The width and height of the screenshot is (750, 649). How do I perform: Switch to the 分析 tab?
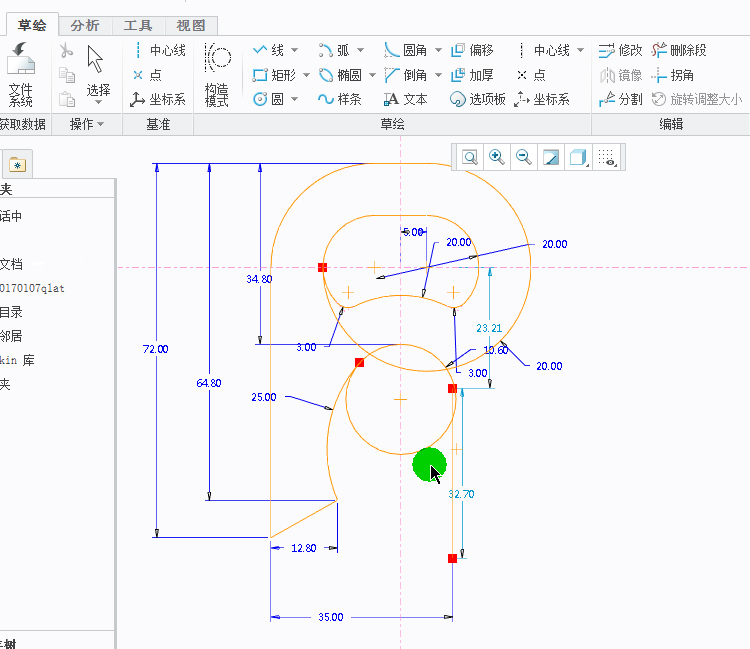point(85,25)
